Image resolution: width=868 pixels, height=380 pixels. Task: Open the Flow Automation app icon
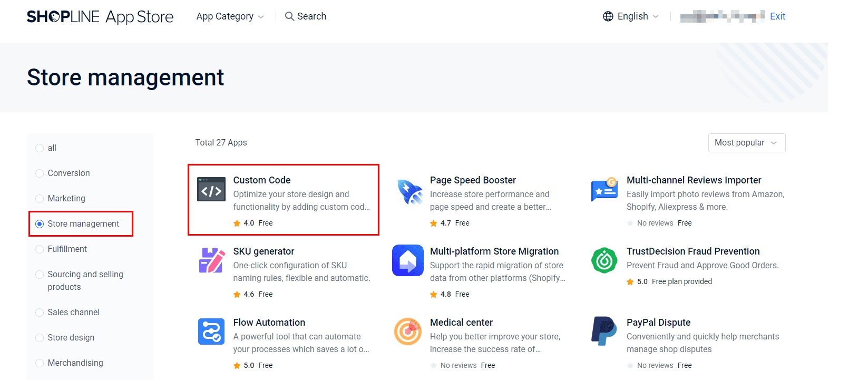coord(211,332)
